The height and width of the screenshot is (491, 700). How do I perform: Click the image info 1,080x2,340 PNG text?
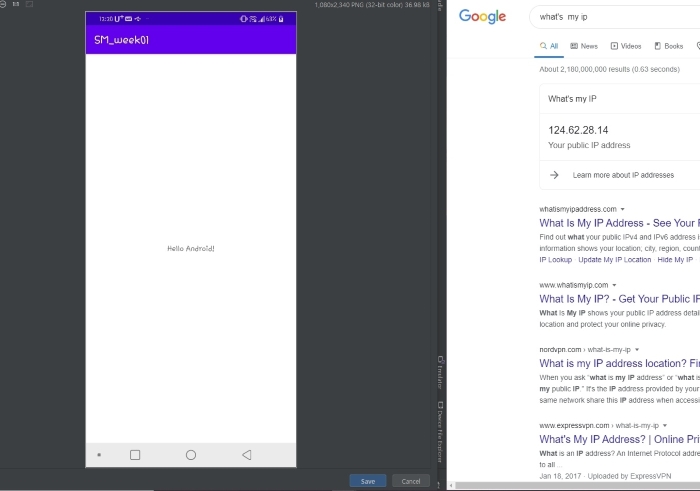coord(372,4)
